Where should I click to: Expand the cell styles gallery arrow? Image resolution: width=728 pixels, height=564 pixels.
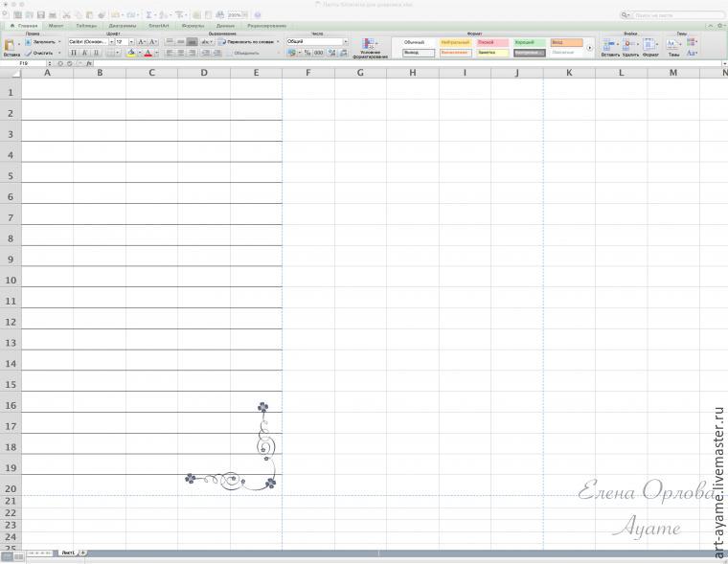tap(590, 48)
